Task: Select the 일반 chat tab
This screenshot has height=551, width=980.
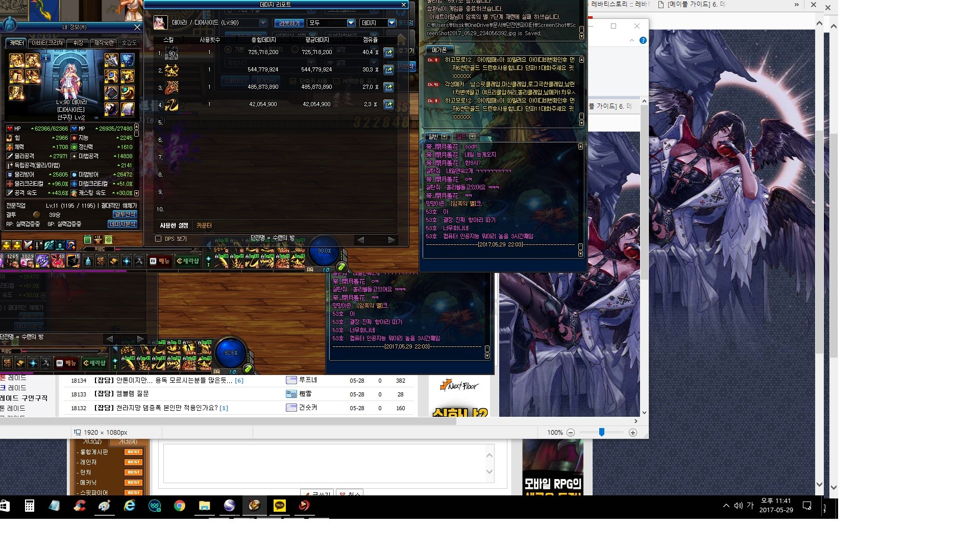Action: pos(433,136)
